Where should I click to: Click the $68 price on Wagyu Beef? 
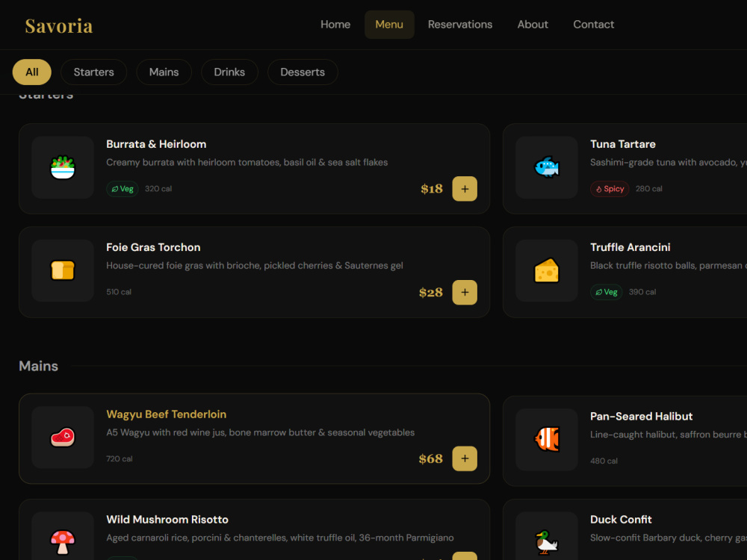[x=431, y=458]
